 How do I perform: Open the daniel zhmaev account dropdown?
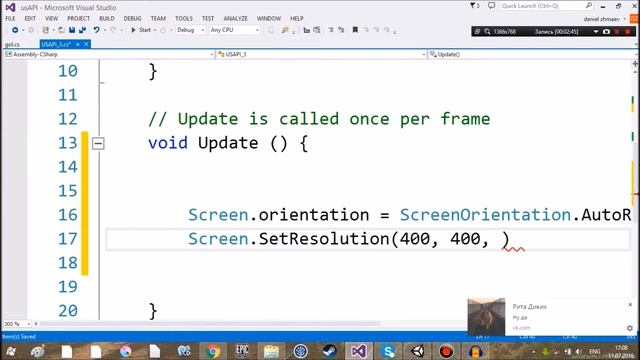point(604,19)
